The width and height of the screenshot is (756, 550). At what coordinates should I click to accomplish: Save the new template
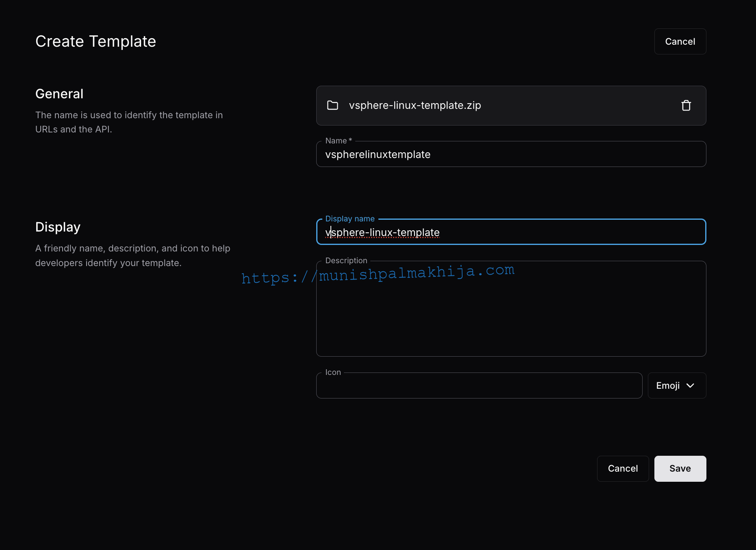coord(680,468)
